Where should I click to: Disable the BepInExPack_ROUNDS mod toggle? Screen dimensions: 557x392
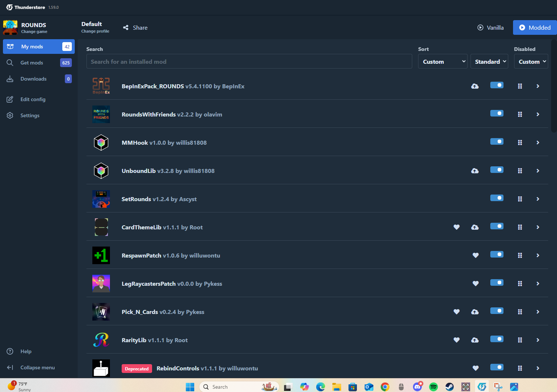(x=497, y=85)
